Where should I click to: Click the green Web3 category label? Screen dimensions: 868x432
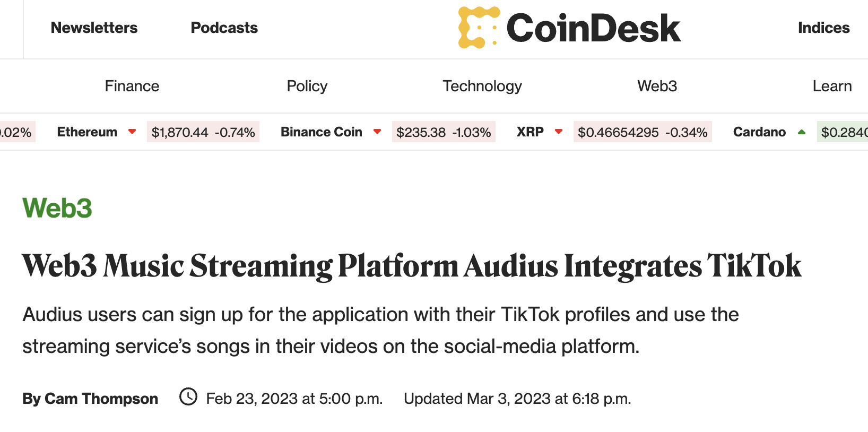click(x=57, y=208)
